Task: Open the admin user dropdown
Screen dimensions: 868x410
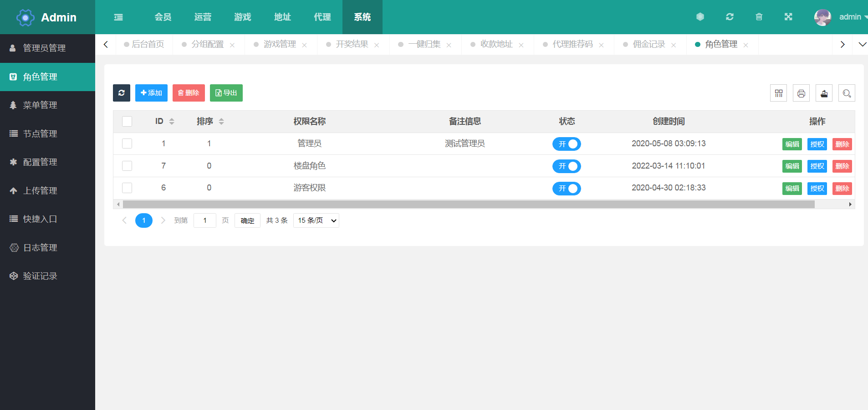Action: pyautogui.click(x=853, y=17)
